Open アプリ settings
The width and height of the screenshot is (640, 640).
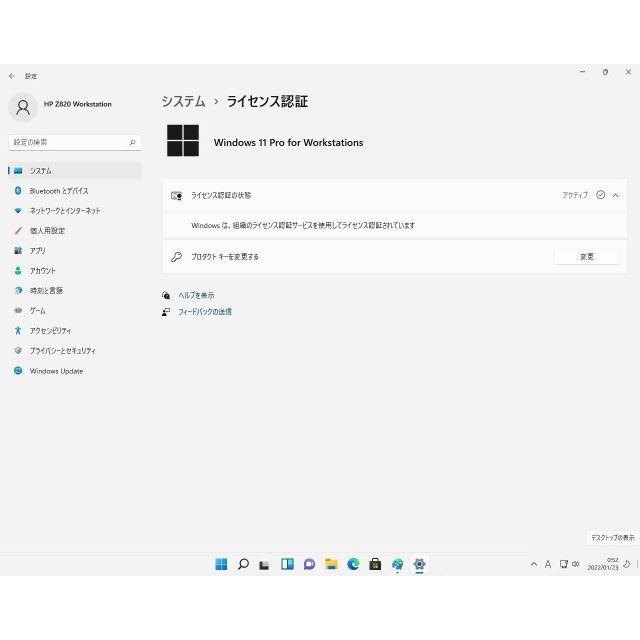coord(75,251)
